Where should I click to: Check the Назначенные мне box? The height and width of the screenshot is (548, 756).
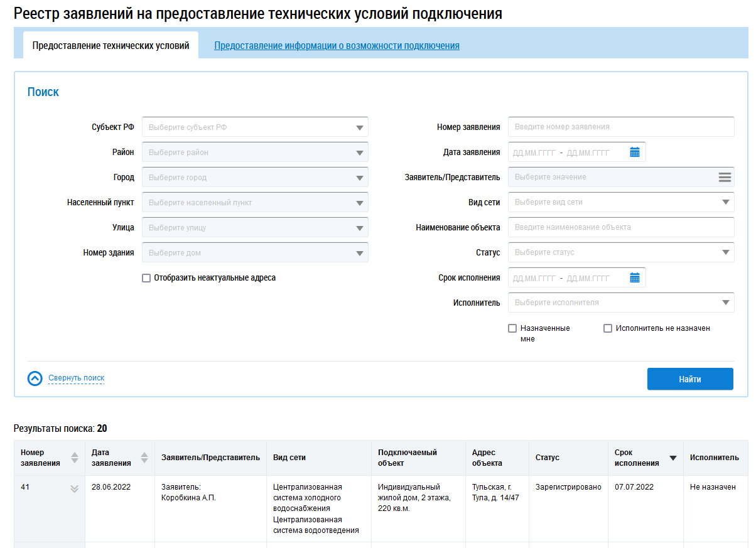tap(512, 328)
